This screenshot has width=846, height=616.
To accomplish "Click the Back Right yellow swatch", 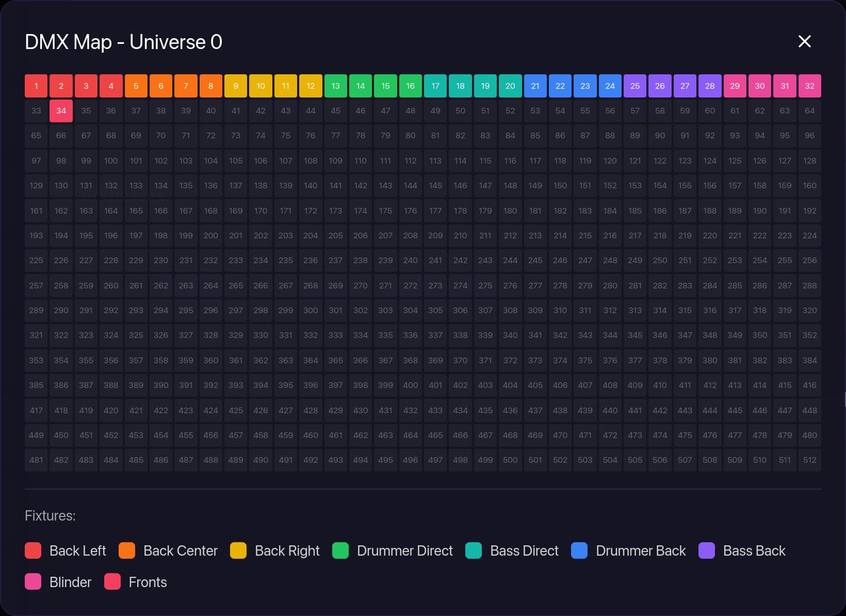I will pyautogui.click(x=238, y=550).
